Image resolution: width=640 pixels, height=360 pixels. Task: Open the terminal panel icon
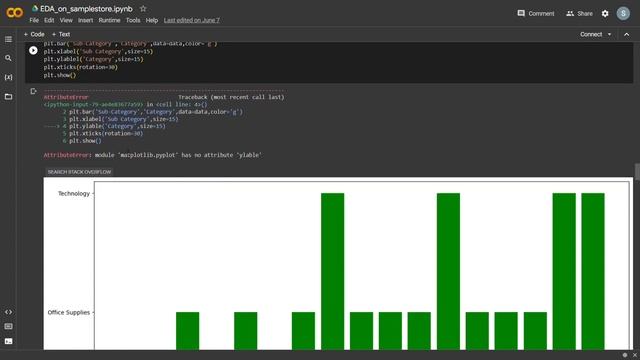tap(8, 341)
